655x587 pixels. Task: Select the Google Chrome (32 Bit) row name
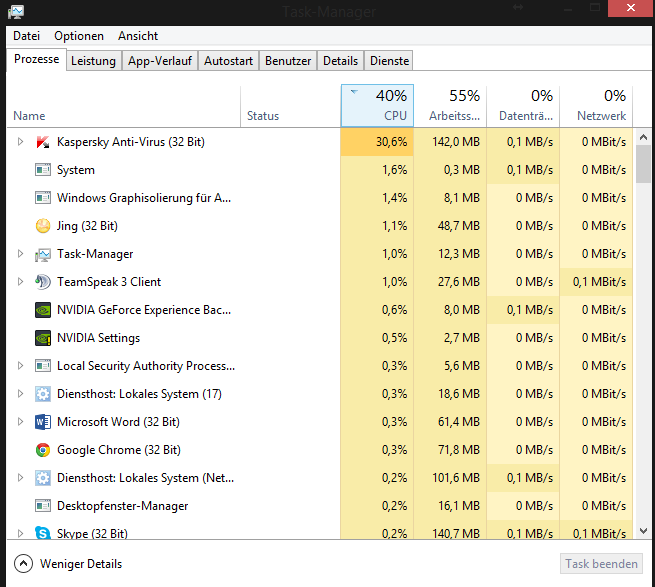(x=119, y=450)
